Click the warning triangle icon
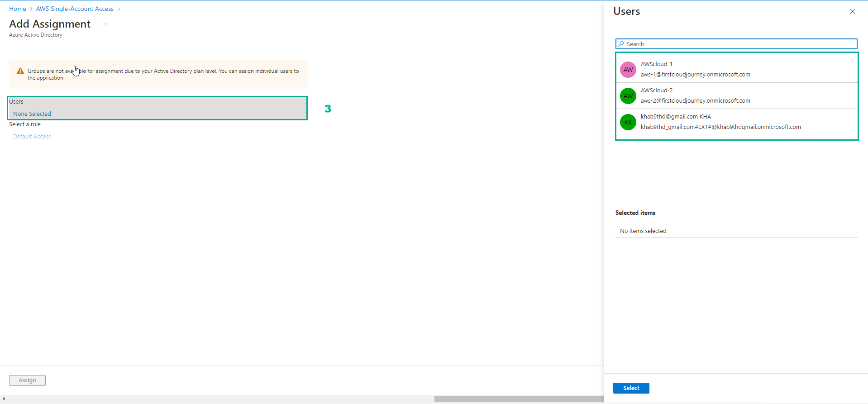This screenshot has width=868, height=404. (x=20, y=71)
